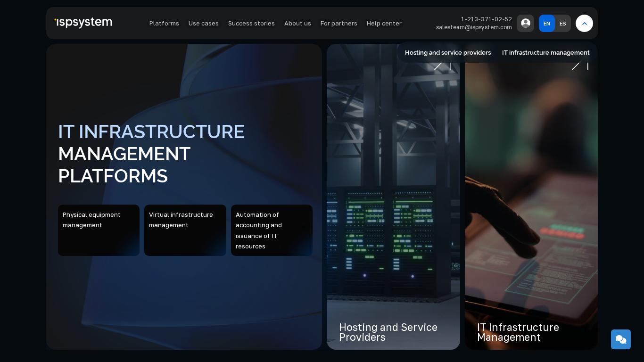Email salesteam@ispsystem.com
The image size is (644, 362).
[x=474, y=27]
